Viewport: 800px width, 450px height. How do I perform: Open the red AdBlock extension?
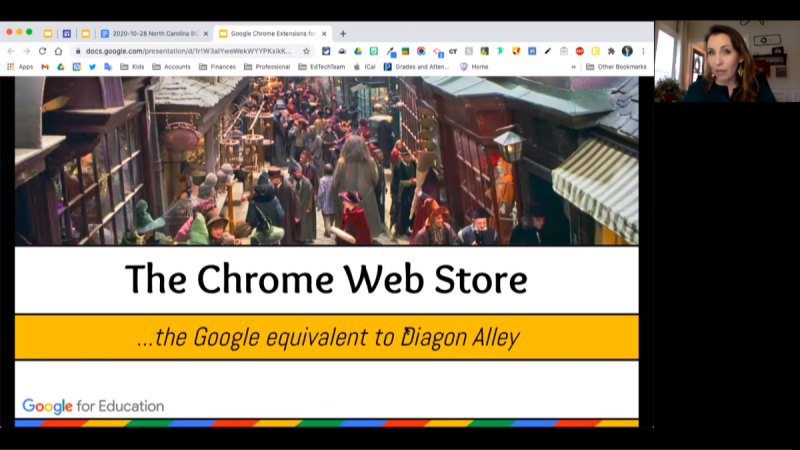(580, 51)
